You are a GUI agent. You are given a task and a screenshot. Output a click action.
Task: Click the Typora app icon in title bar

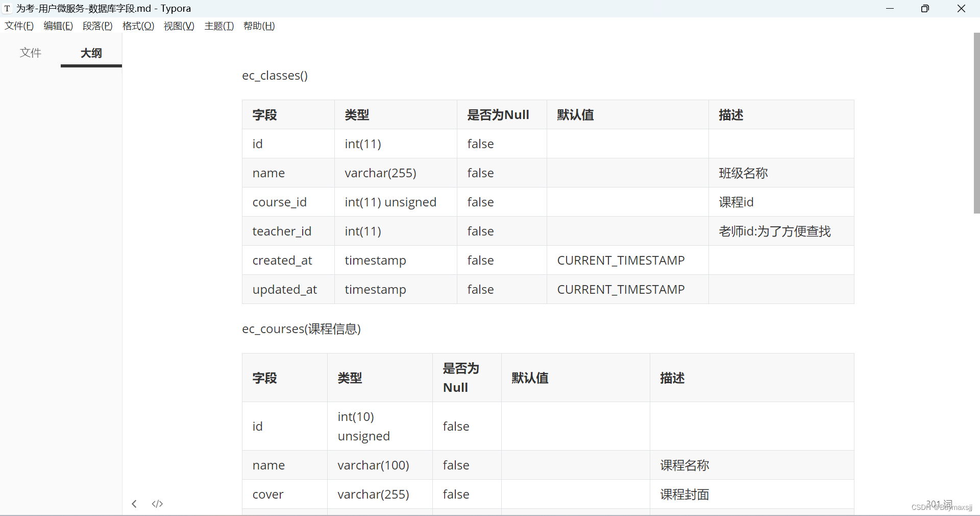(7, 9)
